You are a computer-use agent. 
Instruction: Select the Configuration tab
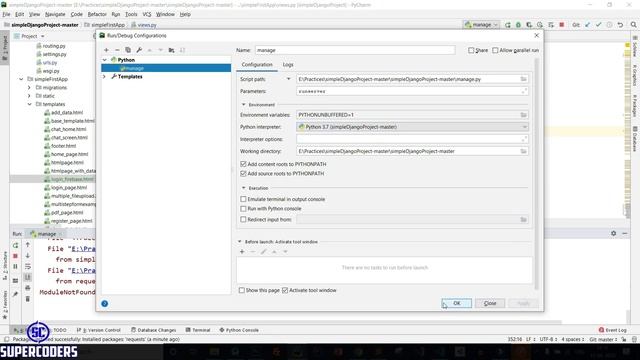point(257,64)
